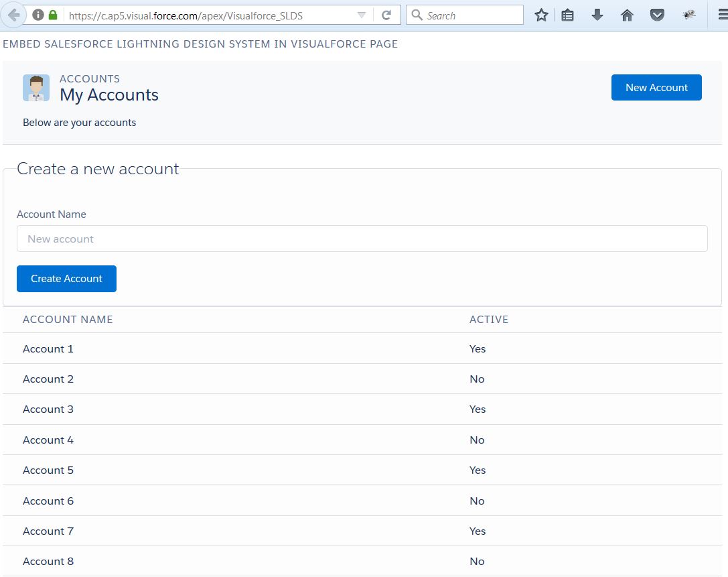Click the New account input field
Image resolution: width=728 pixels, height=577 pixels.
362,239
